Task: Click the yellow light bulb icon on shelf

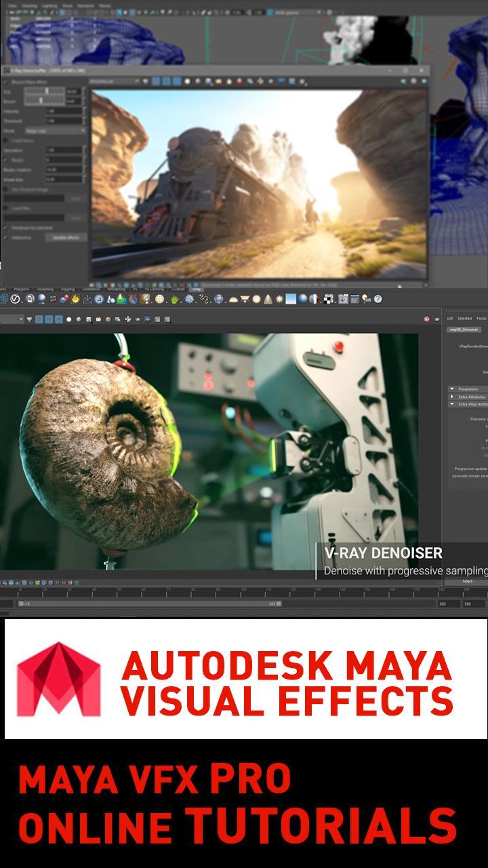Action: [x=365, y=299]
